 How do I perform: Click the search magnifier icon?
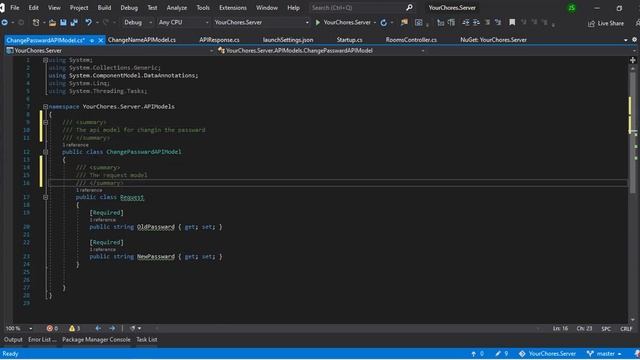click(x=409, y=7)
